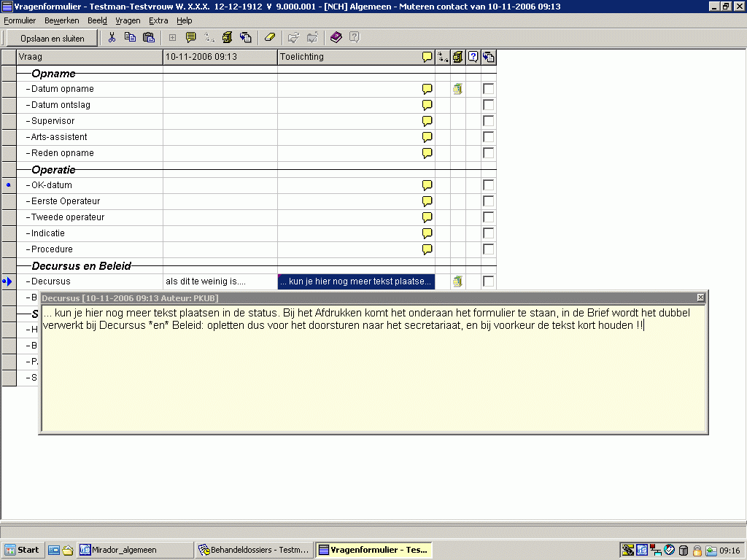The image size is (747, 560).
Task: Click the document icon in Decursus row
Action: tap(457, 281)
